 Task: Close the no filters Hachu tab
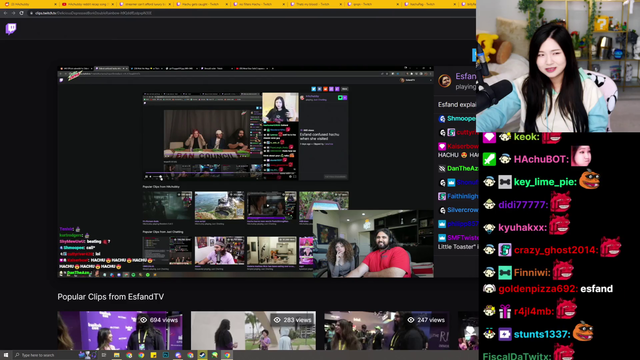click(x=284, y=4)
